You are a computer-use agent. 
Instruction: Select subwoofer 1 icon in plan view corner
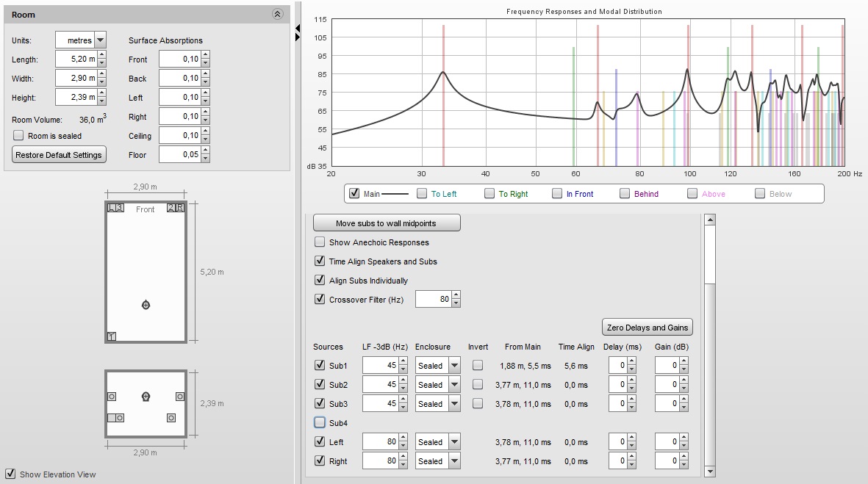click(x=111, y=336)
